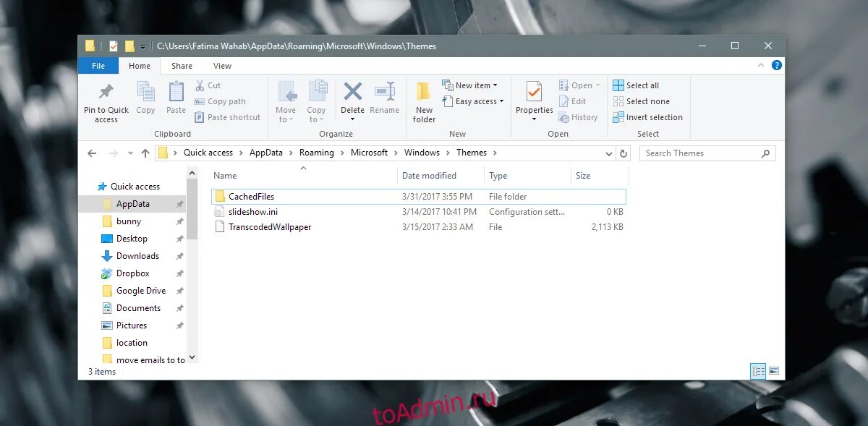Click the Paste ribbon icon
This screenshot has height=426, width=868.
(x=176, y=93)
